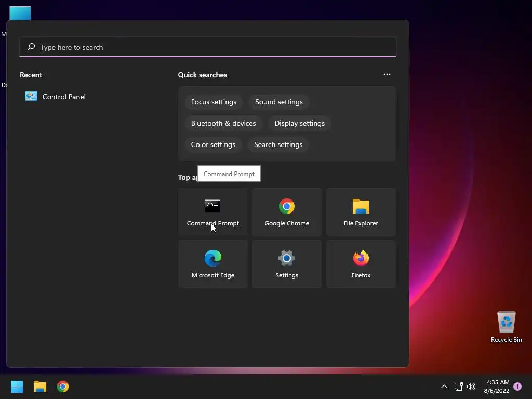
Task: Select the desktop icon behind the search panel
Action: [20, 13]
